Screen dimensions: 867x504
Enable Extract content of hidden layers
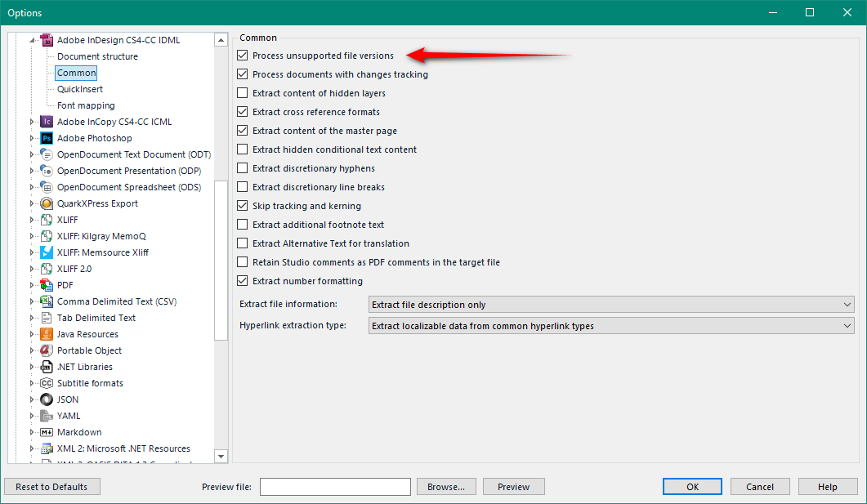[242, 93]
